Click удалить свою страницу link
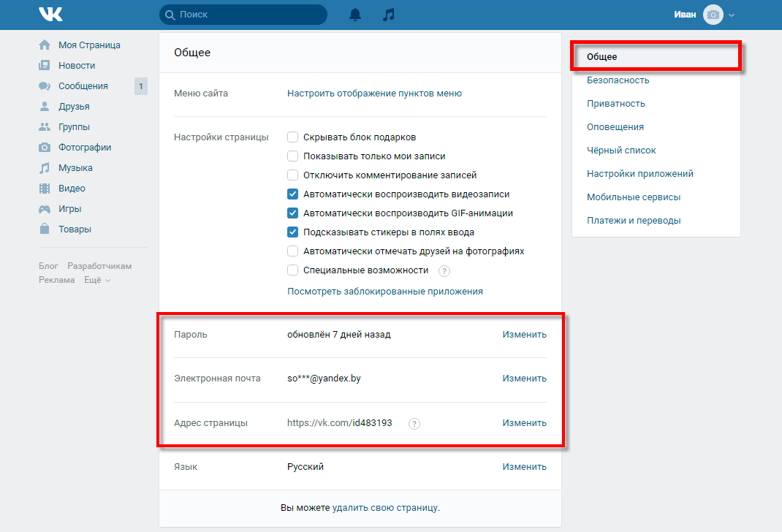 pos(385,508)
